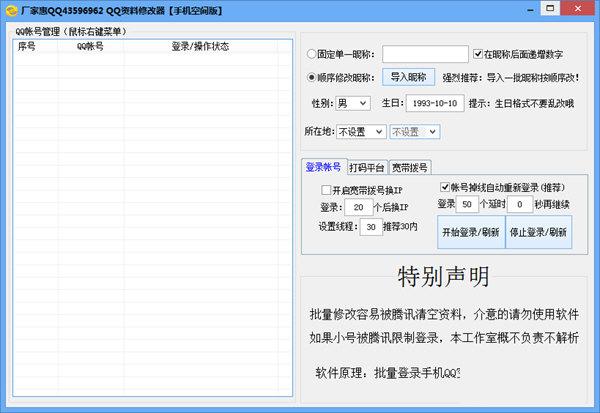Select the 固定单一昵称 radio button
600x413 pixels.
click(312, 54)
